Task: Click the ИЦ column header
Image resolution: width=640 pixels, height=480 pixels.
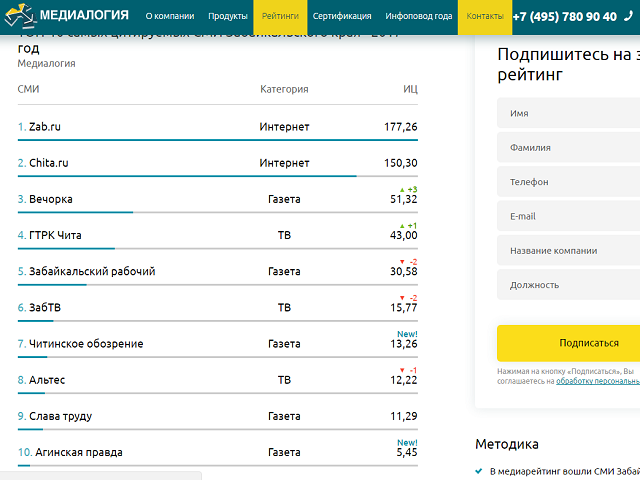Action: tap(410, 89)
